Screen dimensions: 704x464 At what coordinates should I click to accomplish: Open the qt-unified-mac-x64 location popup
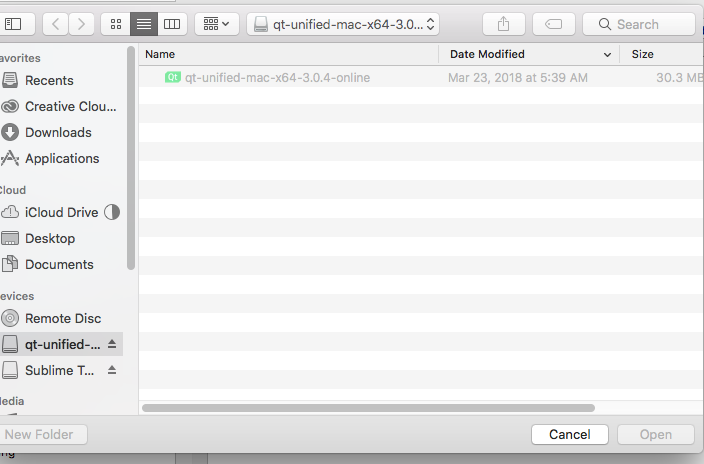click(x=343, y=24)
